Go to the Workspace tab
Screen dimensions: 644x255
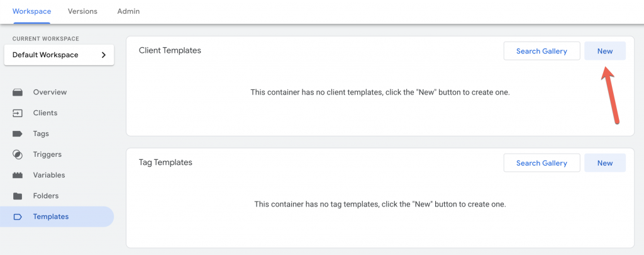coord(31,11)
